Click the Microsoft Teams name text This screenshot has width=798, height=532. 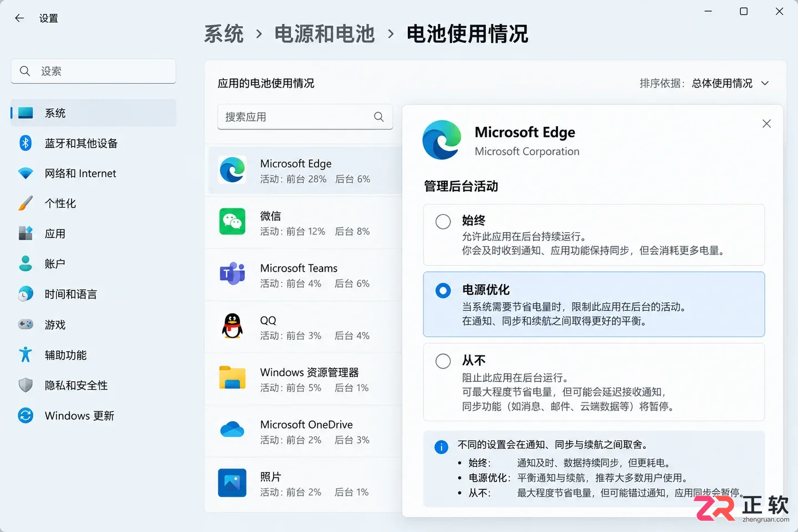tap(299, 268)
